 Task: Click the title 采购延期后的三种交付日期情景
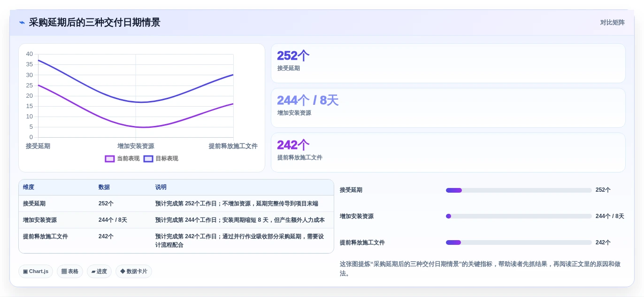pyautogui.click(x=95, y=23)
